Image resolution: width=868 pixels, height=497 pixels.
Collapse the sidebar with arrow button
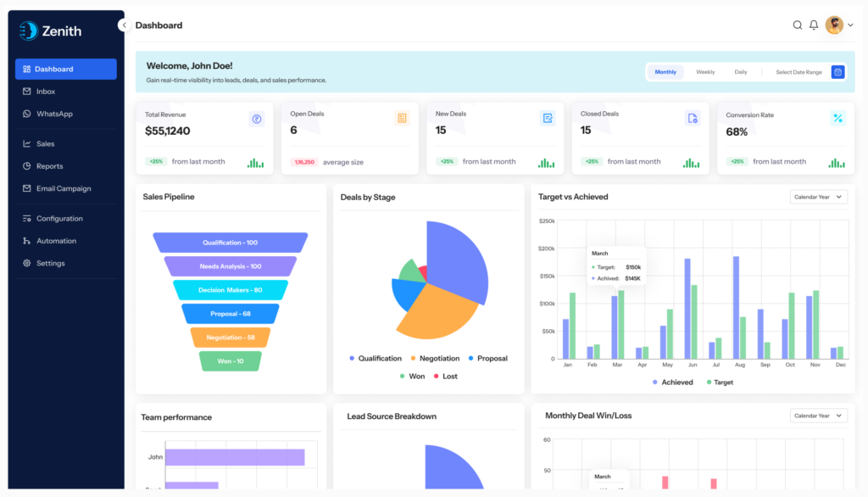click(x=124, y=25)
